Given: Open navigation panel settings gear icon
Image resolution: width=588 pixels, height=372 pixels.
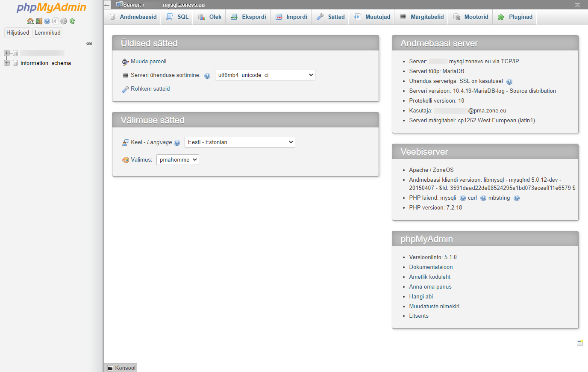Looking at the screenshot, I should pos(64,21).
